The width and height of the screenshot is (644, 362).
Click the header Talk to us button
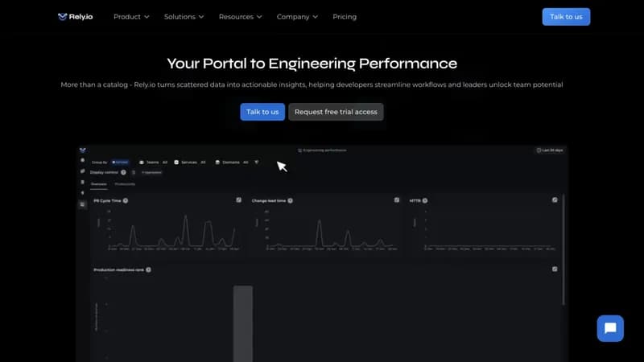point(566,17)
